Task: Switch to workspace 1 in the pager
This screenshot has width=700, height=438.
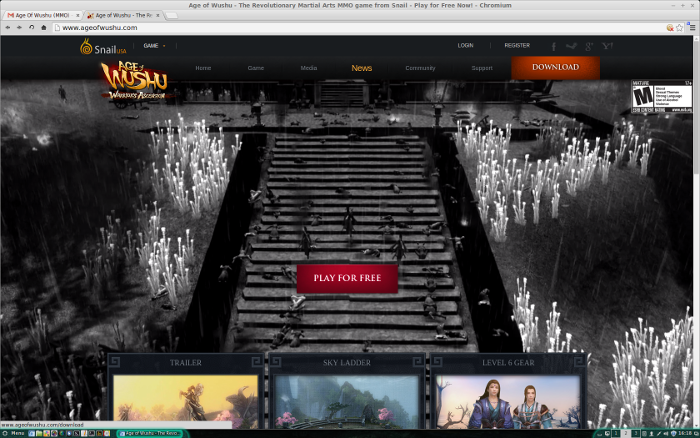Action: 616,434
